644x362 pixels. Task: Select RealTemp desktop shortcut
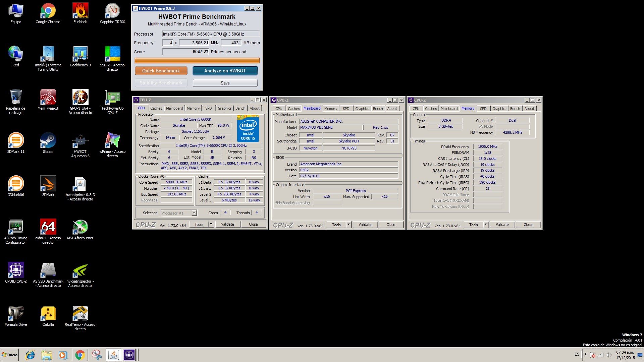pos(80,318)
